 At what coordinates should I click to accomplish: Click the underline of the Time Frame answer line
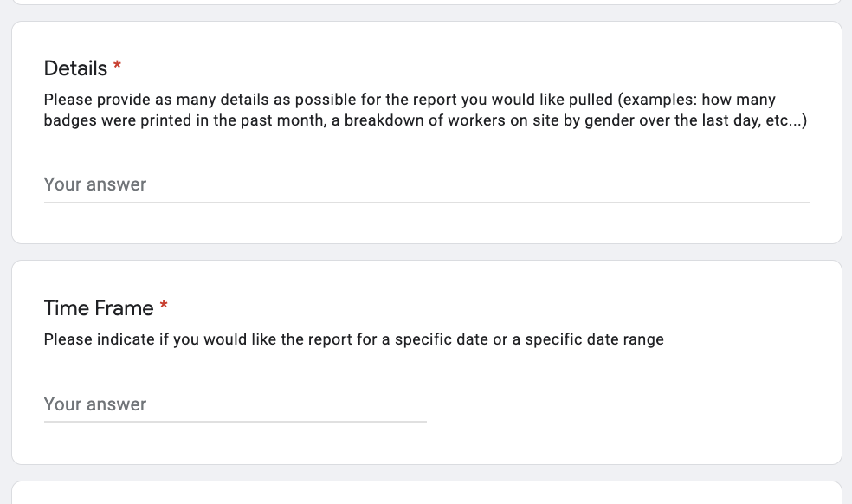pyautogui.click(x=234, y=419)
